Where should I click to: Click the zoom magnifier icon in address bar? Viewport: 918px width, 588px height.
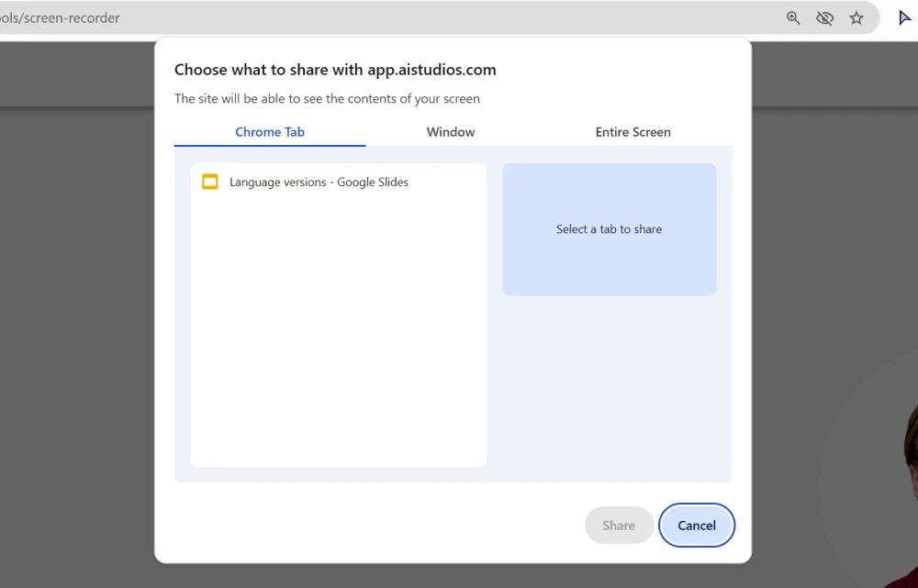[793, 18]
